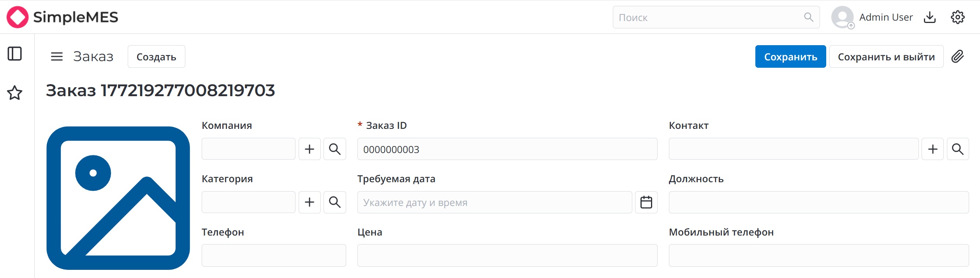Open advanced search for Компания field
The width and height of the screenshot is (980, 278).
coord(335,149)
